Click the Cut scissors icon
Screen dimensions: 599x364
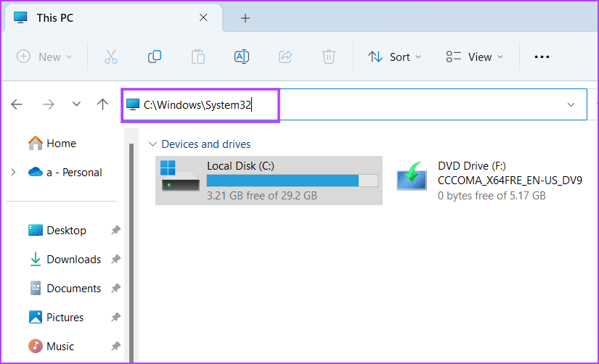[x=111, y=57]
